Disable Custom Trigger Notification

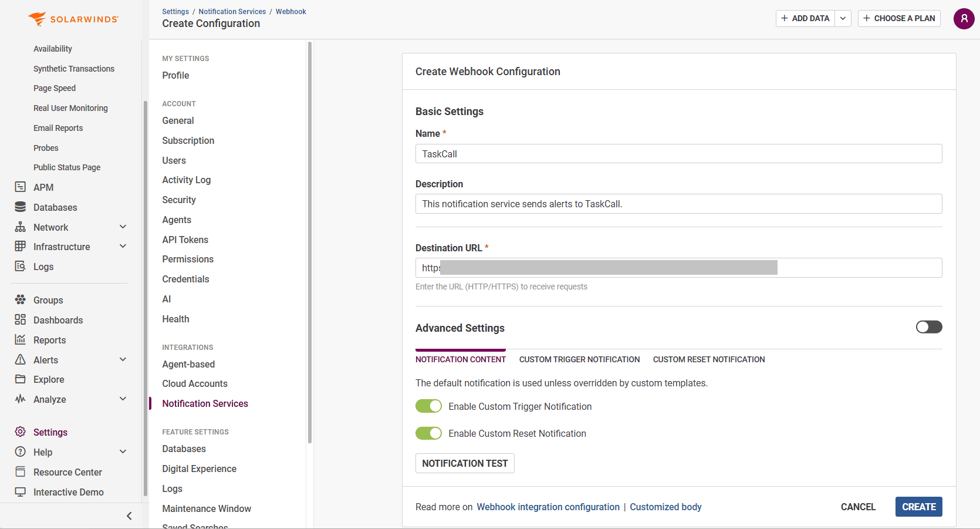(428, 406)
